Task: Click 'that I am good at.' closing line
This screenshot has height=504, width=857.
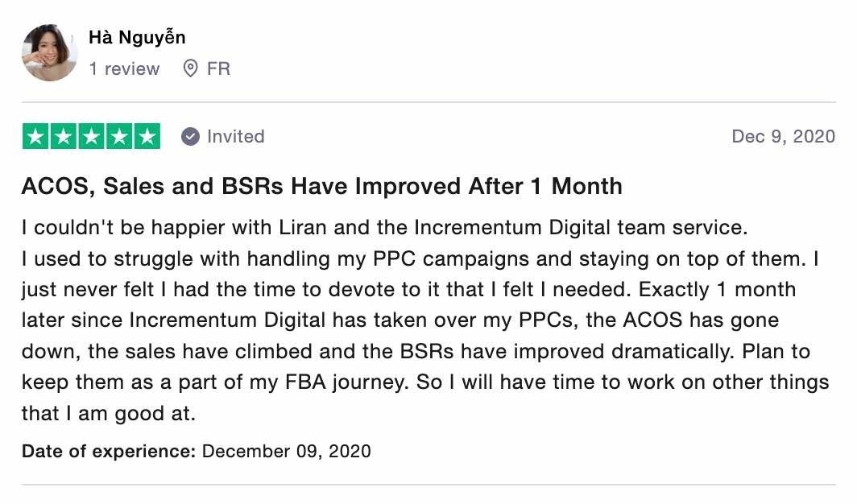Action: click(x=108, y=413)
